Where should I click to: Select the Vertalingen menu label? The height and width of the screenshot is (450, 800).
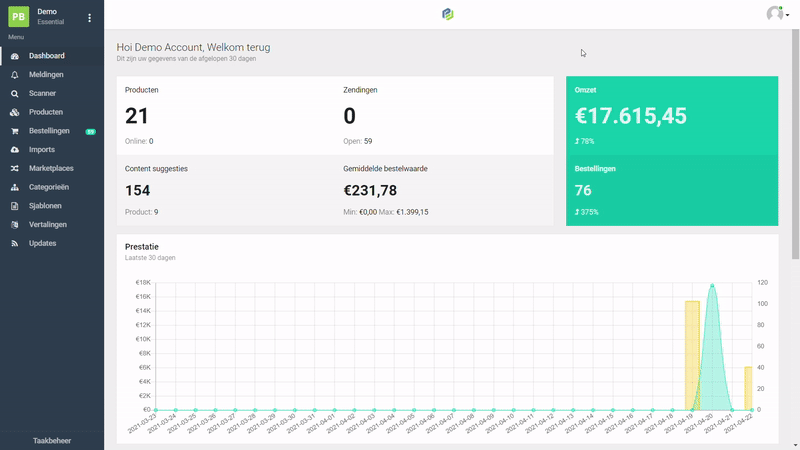(48, 225)
